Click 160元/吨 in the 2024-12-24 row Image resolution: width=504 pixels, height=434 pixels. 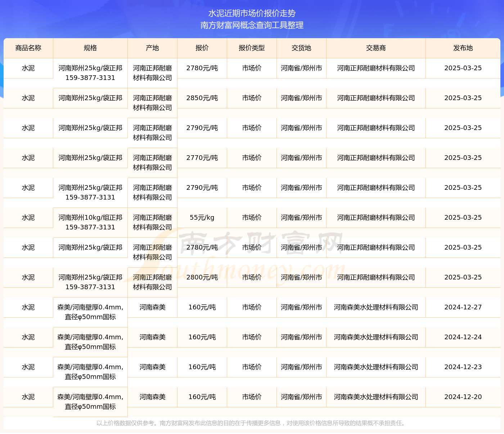coord(202,337)
